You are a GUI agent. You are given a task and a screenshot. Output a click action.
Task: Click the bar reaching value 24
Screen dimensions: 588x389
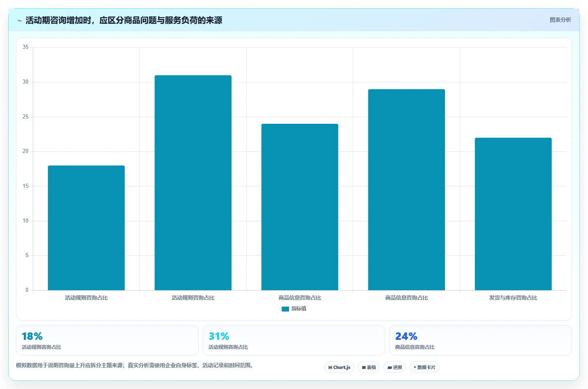[x=300, y=207]
